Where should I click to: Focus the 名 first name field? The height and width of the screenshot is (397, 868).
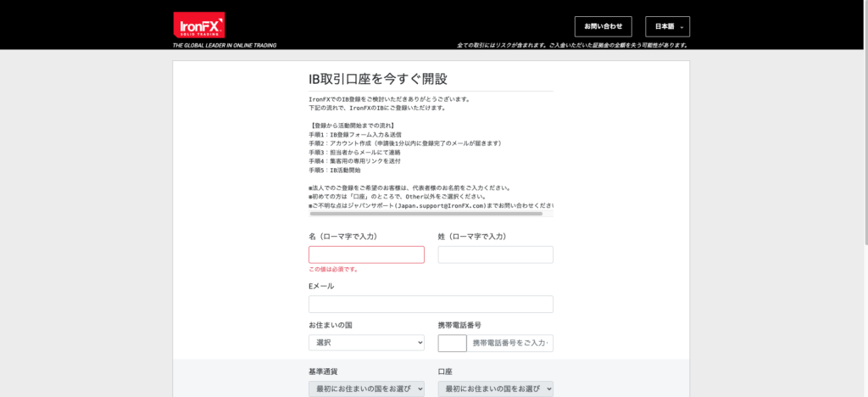(366, 254)
